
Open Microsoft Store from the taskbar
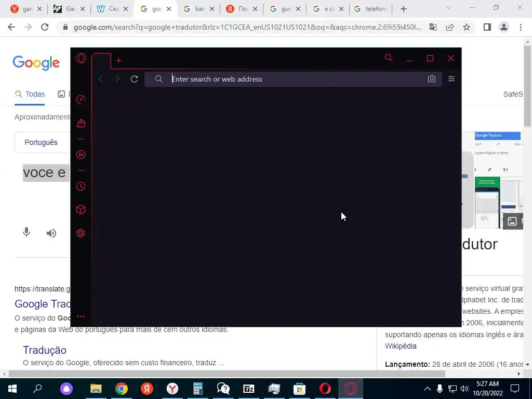click(300, 389)
